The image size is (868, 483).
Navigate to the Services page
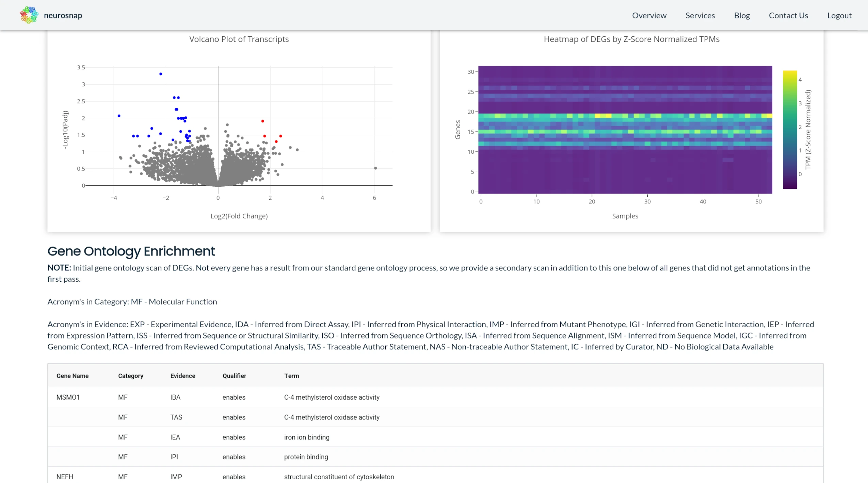(700, 15)
